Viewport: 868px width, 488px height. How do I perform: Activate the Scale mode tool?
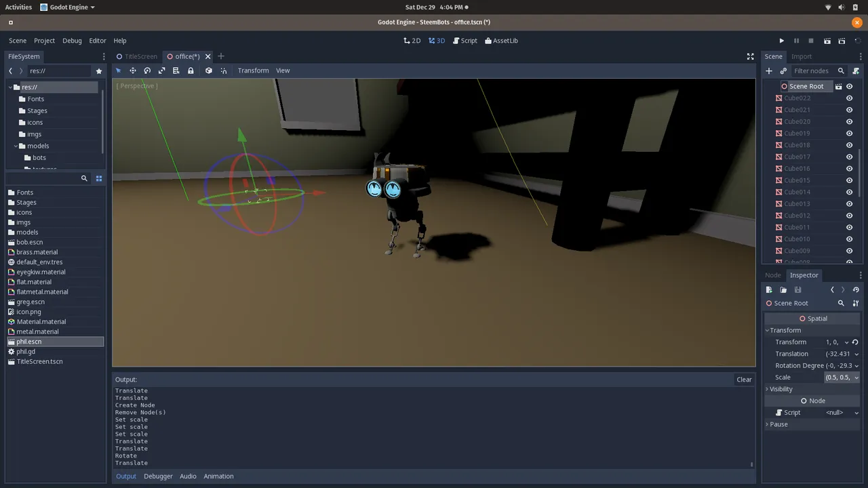point(161,70)
